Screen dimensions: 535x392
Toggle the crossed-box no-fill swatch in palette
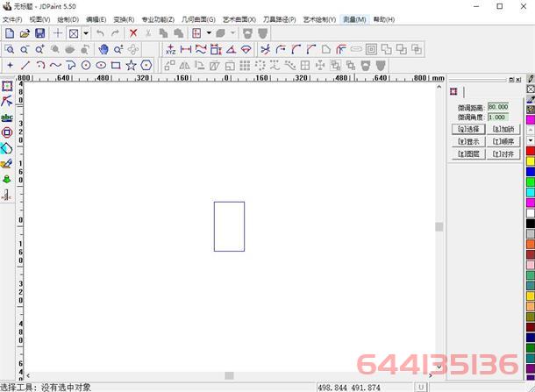(530, 89)
